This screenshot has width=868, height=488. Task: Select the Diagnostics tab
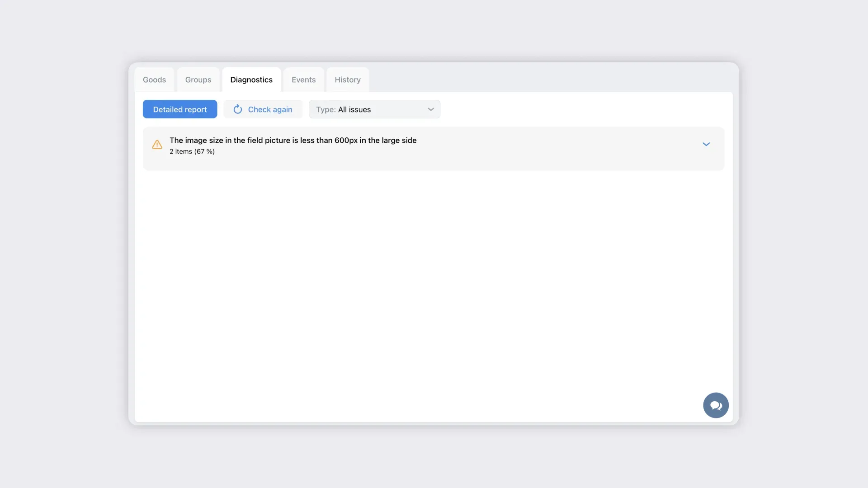[251, 80]
